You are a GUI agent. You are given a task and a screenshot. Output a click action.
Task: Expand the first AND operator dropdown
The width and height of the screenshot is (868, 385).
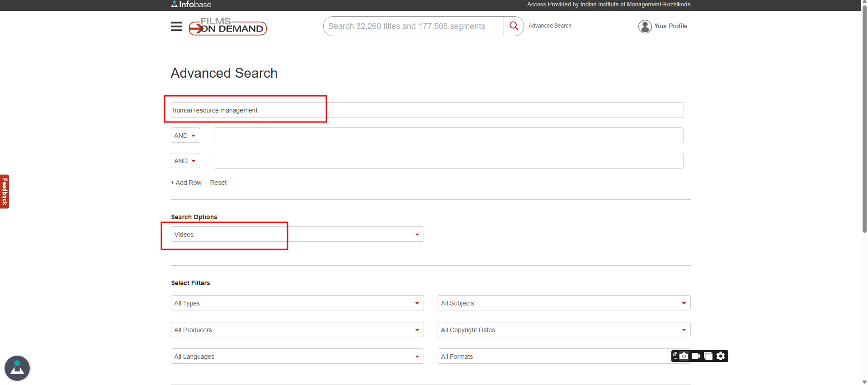pyautogui.click(x=185, y=136)
